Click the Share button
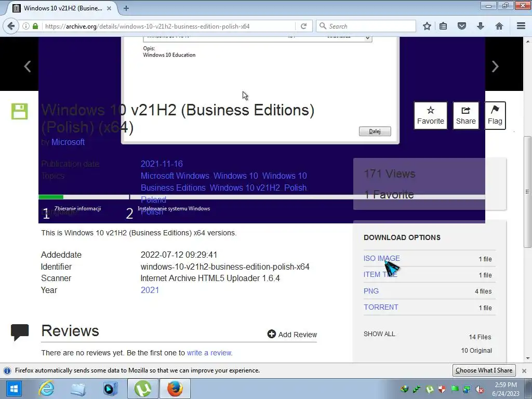This screenshot has width=532, height=399. tap(466, 116)
